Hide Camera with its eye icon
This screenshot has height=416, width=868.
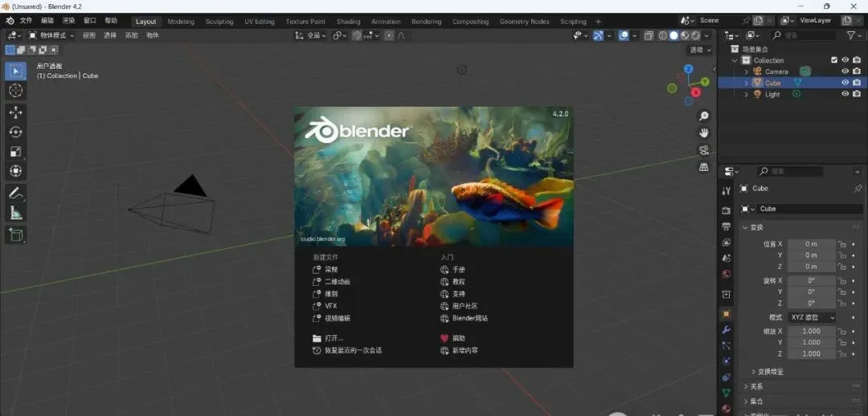point(845,71)
